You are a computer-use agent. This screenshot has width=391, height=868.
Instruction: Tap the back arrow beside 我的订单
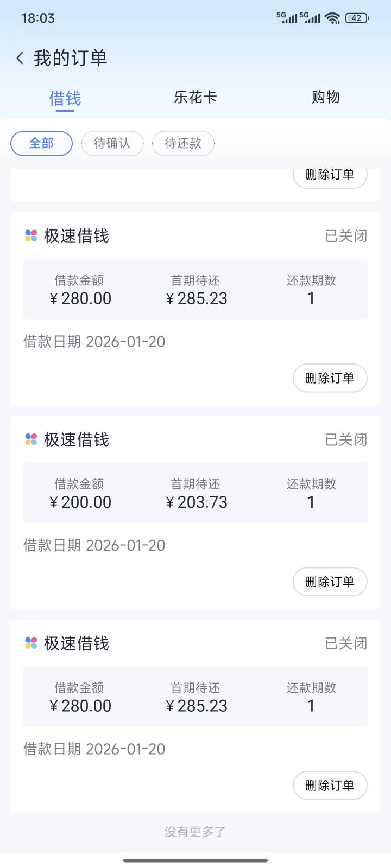point(20,58)
